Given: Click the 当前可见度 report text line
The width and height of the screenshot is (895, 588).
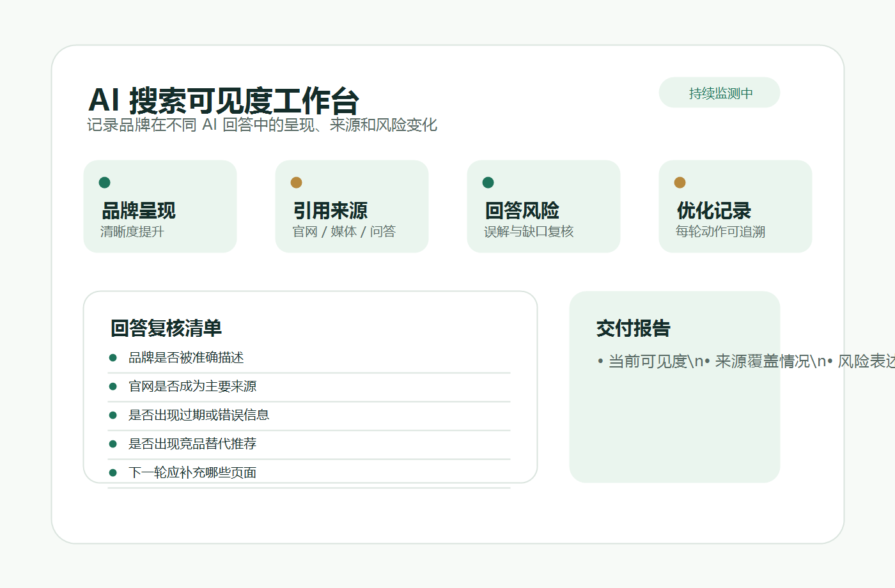Looking at the screenshot, I should tap(746, 362).
